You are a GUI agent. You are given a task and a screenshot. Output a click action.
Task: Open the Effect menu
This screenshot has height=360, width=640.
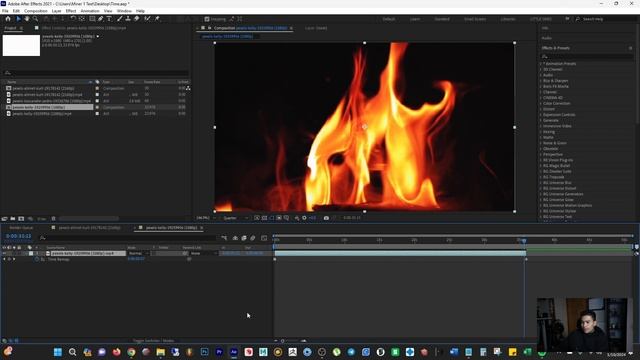[x=71, y=11]
